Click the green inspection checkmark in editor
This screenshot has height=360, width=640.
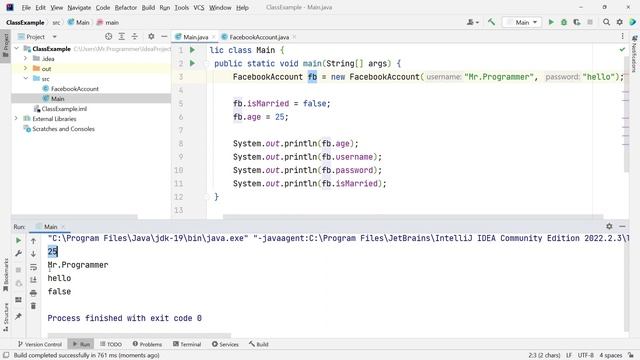(x=622, y=49)
